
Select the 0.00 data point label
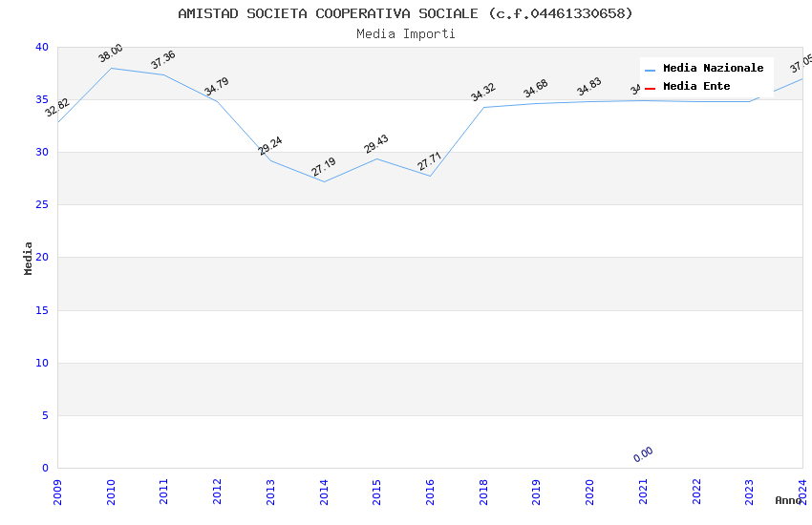point(643,454)
